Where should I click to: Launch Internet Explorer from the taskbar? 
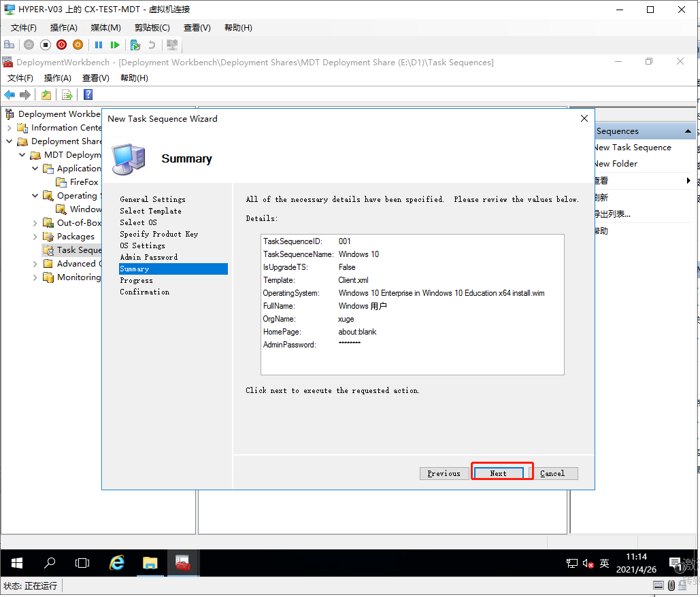pyautogui.click(x=117, y=563)
